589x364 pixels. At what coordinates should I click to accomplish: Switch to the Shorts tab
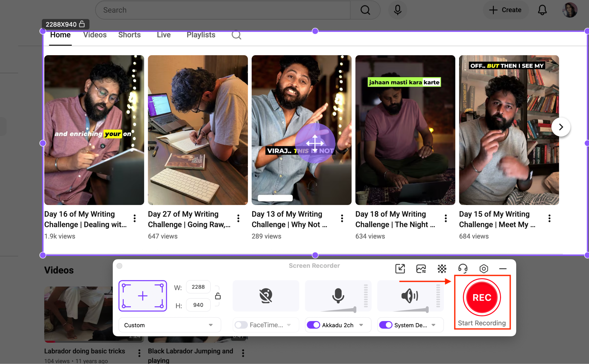(129, 35)
